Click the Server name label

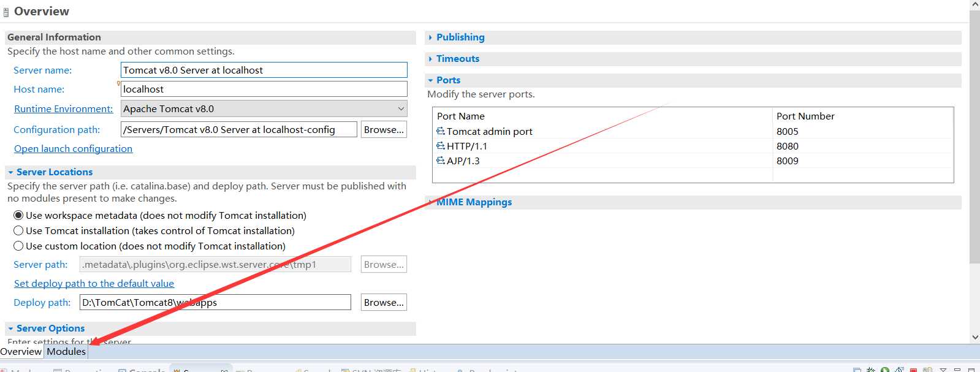pos(43,70)
